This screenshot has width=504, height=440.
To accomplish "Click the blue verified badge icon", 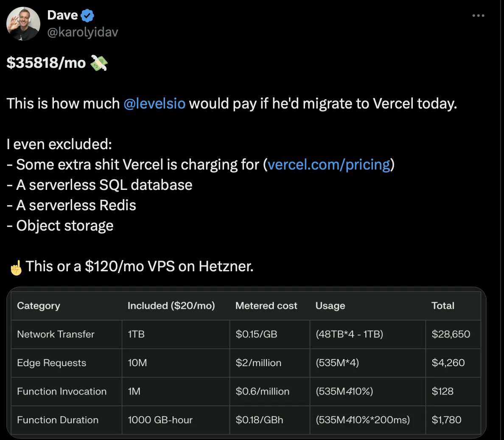I will tap(87, 15).
